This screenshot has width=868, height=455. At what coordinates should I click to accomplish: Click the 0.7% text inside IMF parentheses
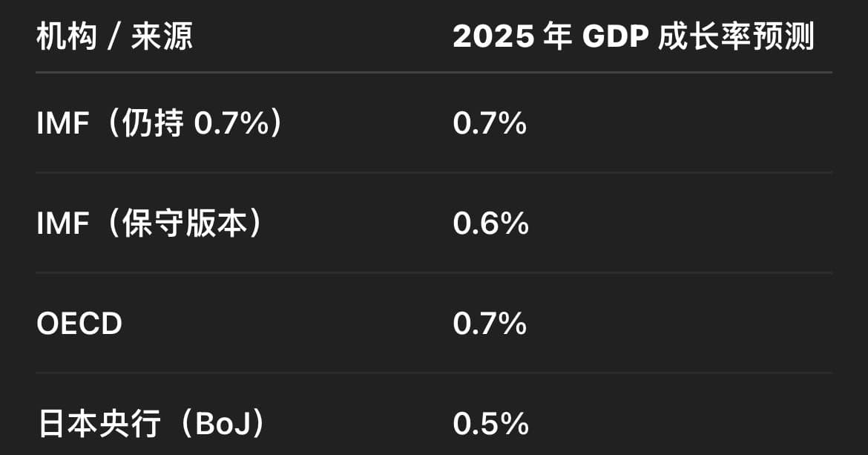pos(231,123)
